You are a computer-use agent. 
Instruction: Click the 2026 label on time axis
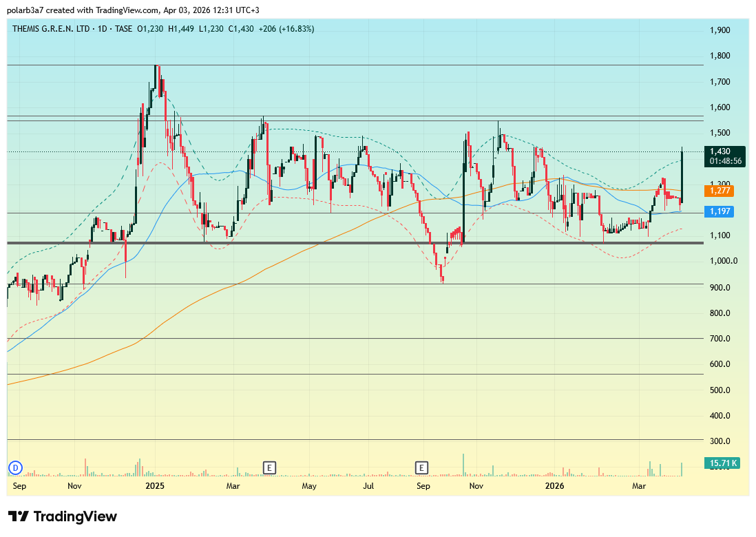pyautogui.click(x=554, y=486)
